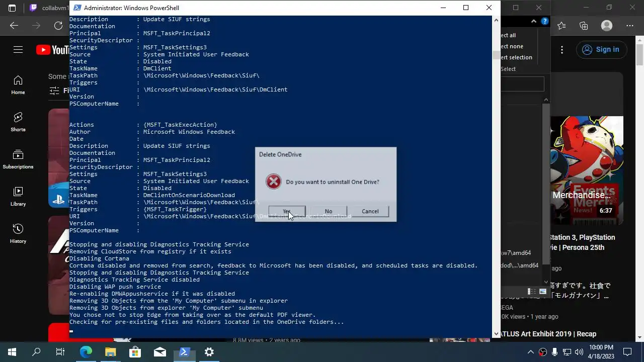Open the YouTube filters icon
The width and height of the screenshot is (644, 362).
(54, 90)
